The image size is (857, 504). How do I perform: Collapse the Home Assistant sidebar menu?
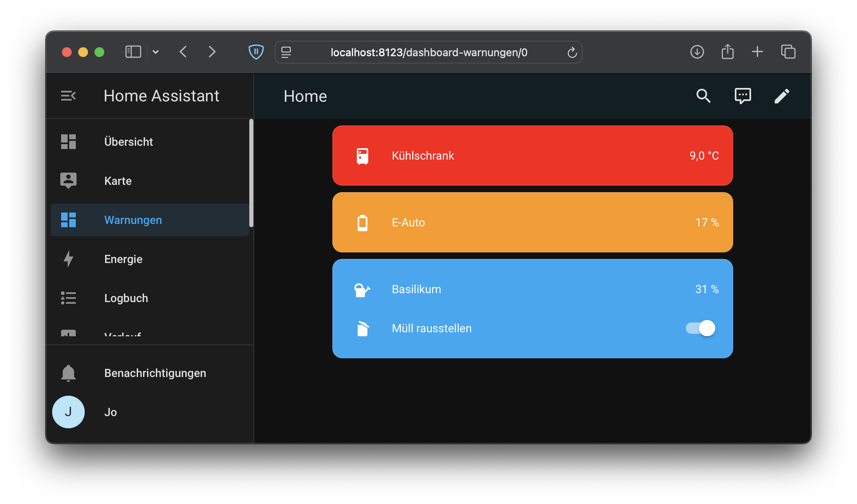pos(68,96)
